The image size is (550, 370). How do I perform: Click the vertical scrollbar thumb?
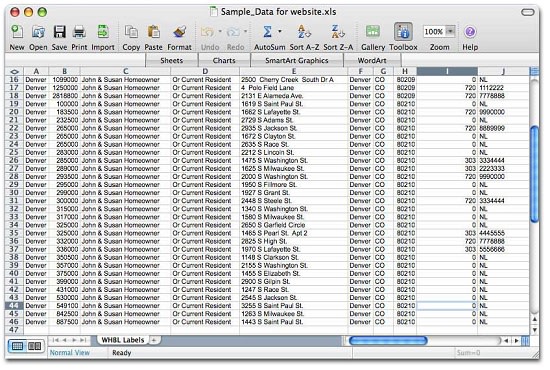click(x=535, y=174)
